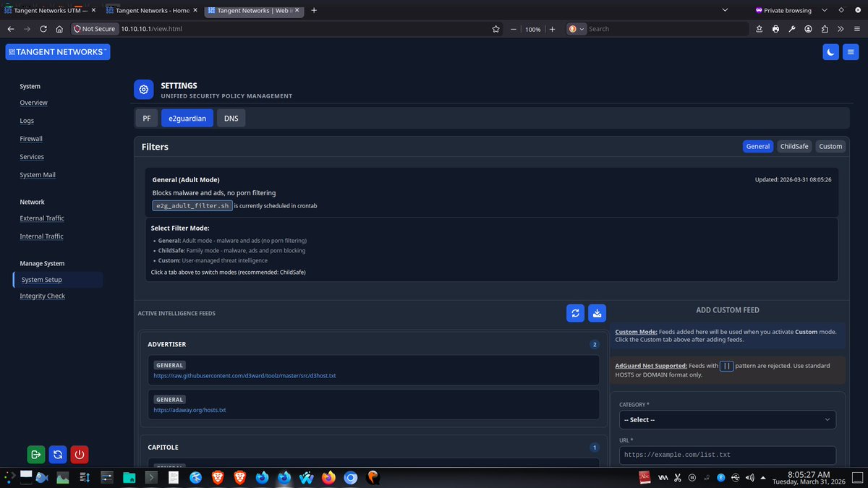Open the wrench developer tools icon
This screenshot has height=488, width=868.
[x=791, y=29]
